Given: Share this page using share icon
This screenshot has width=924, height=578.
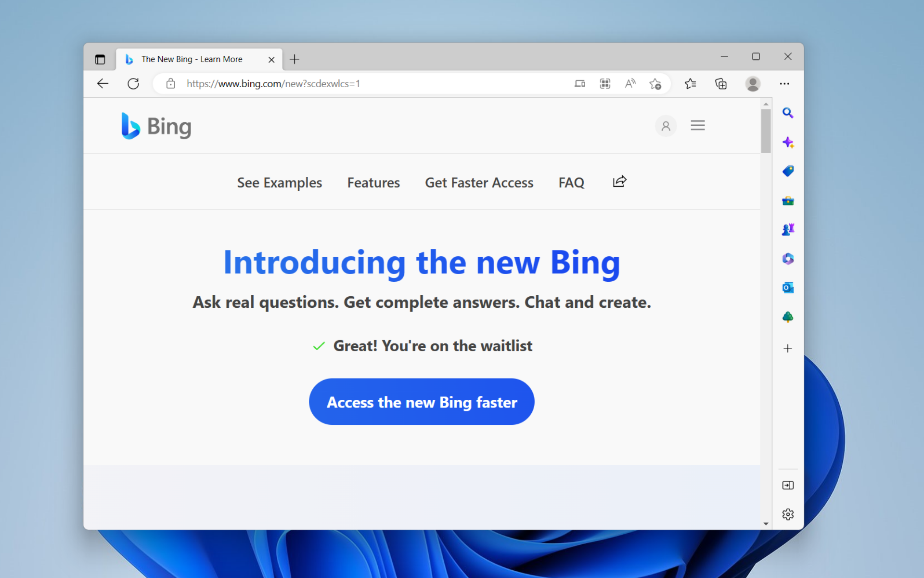Looking at the screenshot, I should point(619,182).
